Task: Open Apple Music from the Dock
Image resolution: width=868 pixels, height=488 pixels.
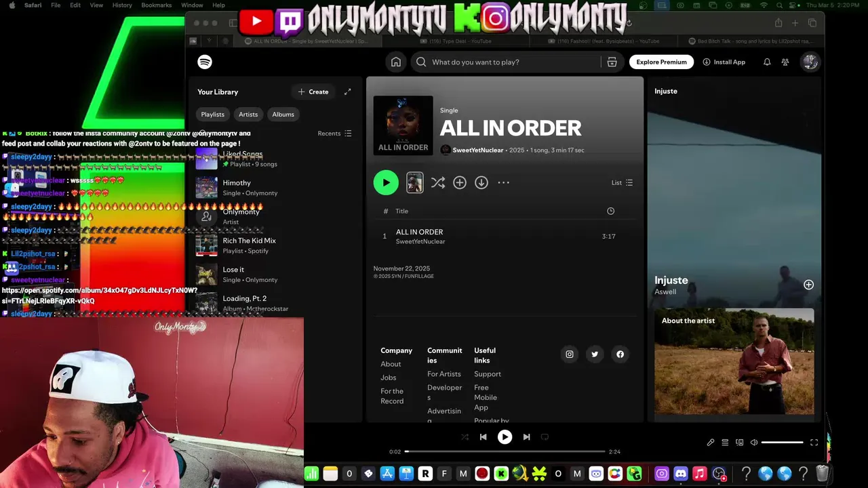Action: tap(700, 474)
